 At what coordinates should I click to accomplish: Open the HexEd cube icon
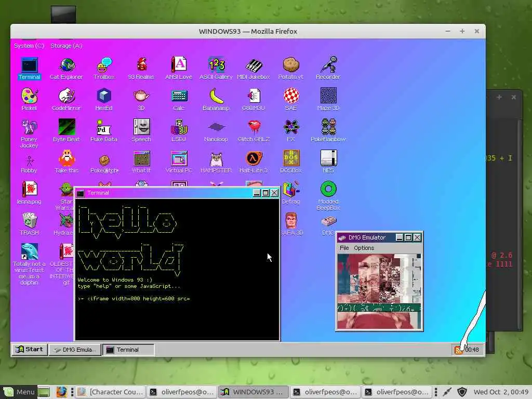[x=104, y=99]
